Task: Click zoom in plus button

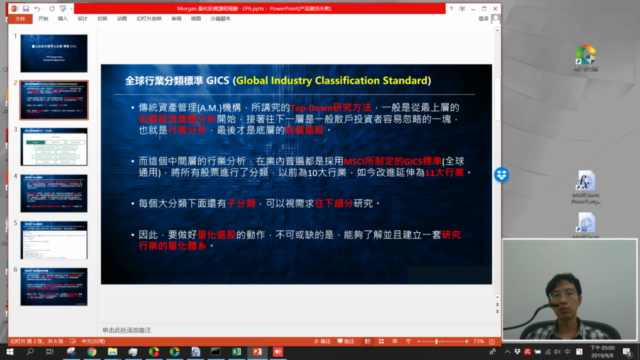Action: point(467,341)
